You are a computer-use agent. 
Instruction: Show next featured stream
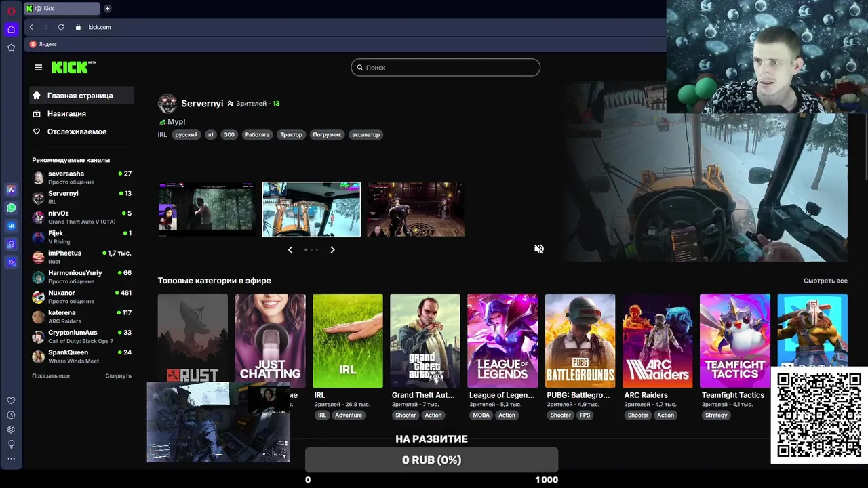pyautogui.click(x=332, y=250)
